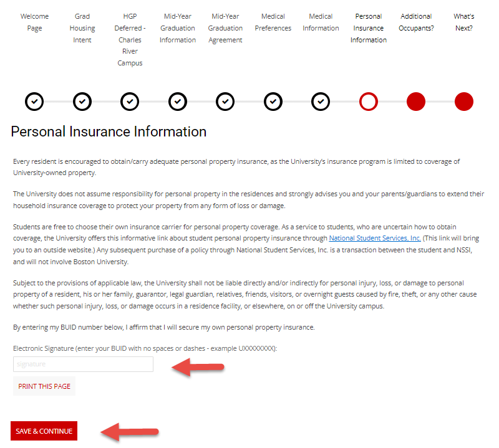The image size is (499, 448).
Task: Jump to the What's Next? step label
Action: pos(464,22)
